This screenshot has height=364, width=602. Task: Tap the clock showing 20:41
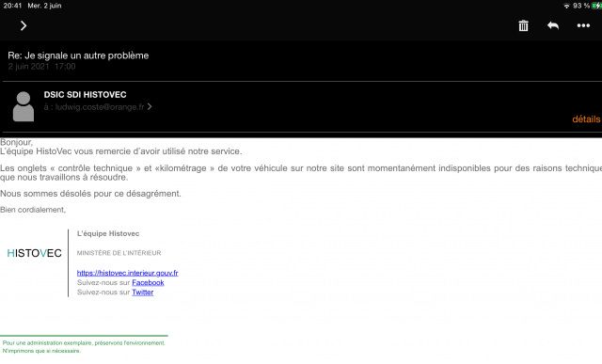pyautogui.click(x=12, y=6)
